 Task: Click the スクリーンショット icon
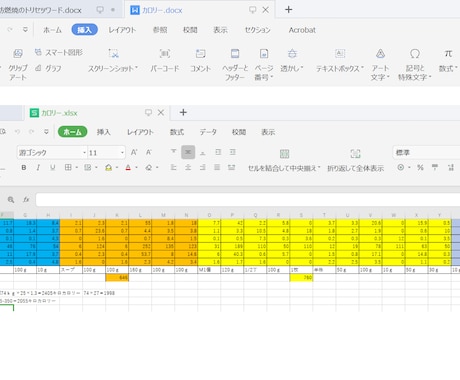click(x=113, y=53)
